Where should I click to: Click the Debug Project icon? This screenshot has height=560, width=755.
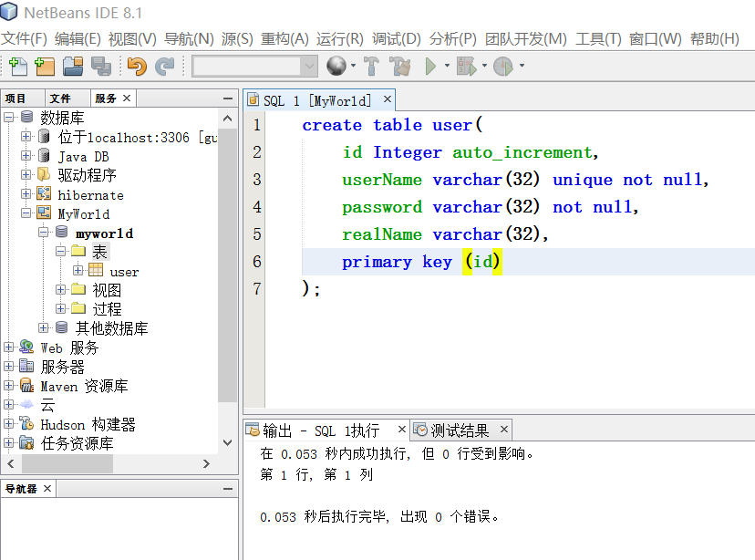(x=466, y=66)
